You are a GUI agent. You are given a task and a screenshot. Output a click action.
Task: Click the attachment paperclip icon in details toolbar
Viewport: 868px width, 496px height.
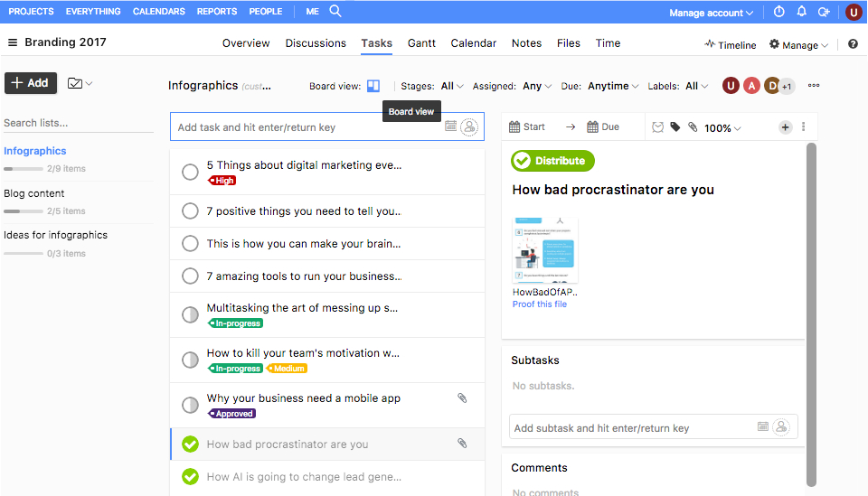click(x=693, y=127)
